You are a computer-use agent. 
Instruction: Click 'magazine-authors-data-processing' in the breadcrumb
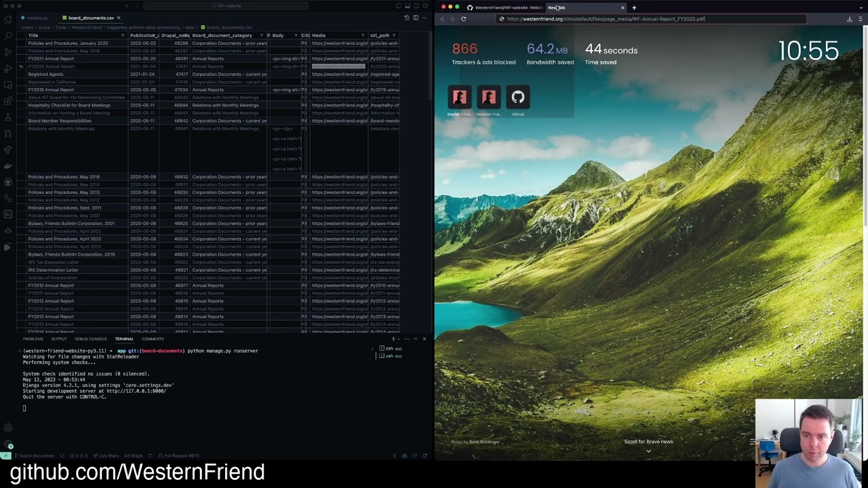[x=144, y=27]
